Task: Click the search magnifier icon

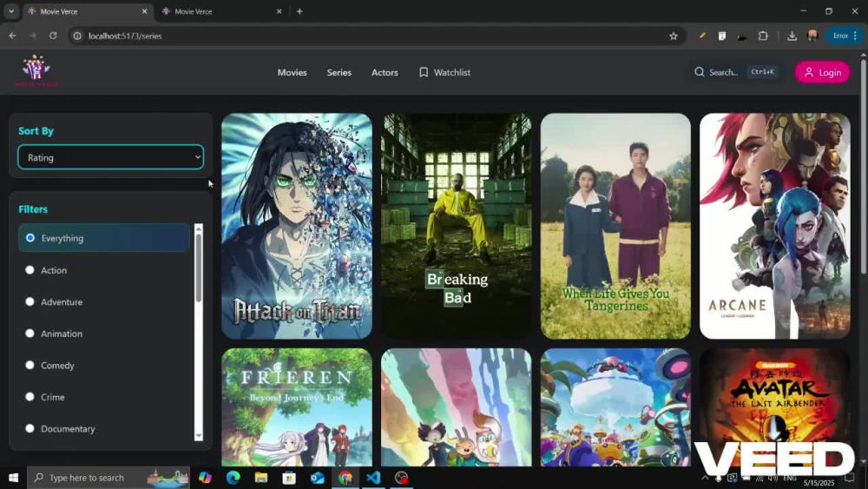Action: click(699, 72)
